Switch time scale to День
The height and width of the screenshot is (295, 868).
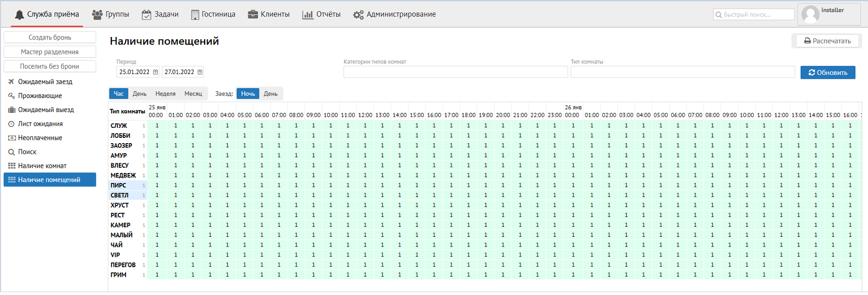[x=140, y=94]
